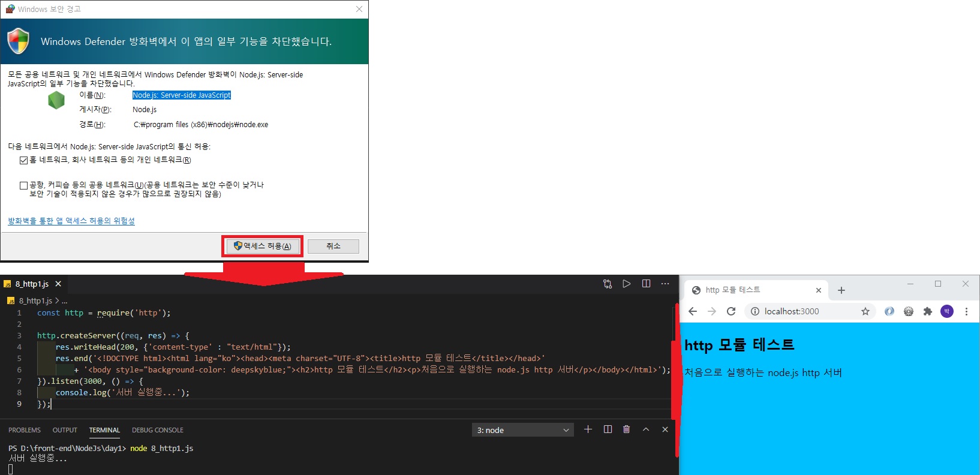Click 'console.log' text on line 8
This screenshot has width=980, height=475.
point(81,392)
